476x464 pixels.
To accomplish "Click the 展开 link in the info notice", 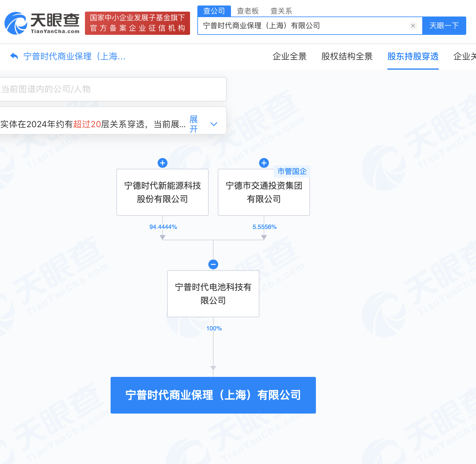I will point(194,124).
